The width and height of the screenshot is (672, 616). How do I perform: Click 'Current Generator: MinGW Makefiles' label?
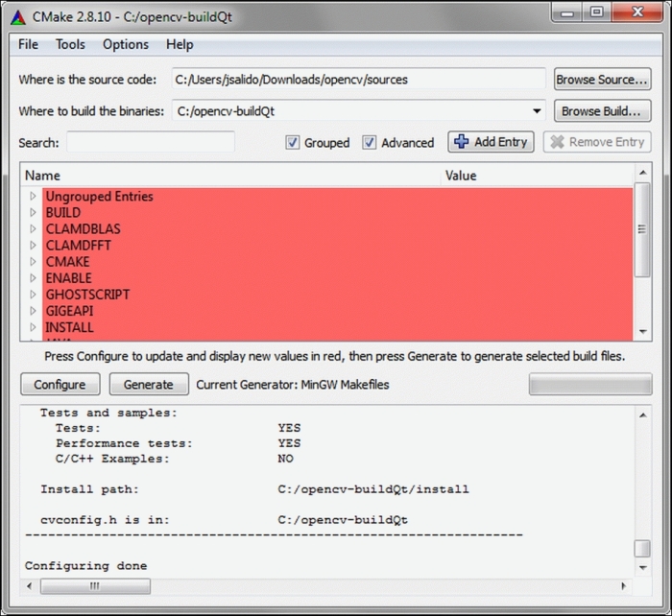pyautogui.click(x=293, y=384)
